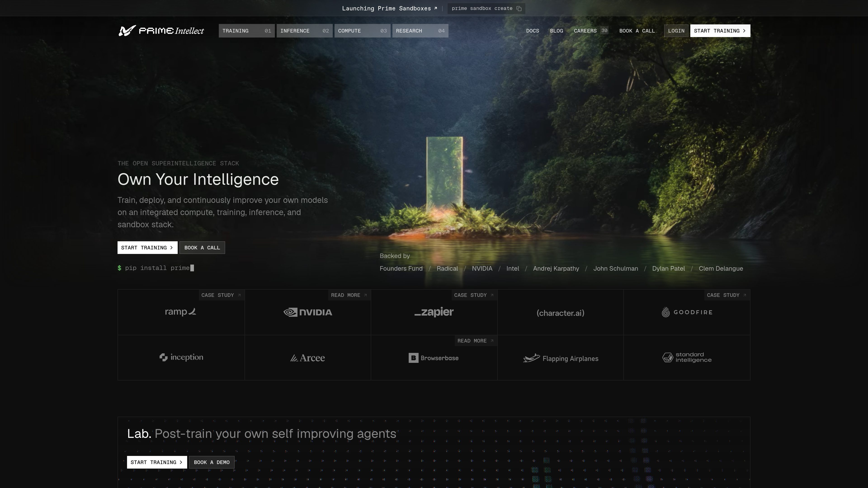Image resolution: width=868 pixels, height=488 pixels.
Task: View Careers openings
Action: pyautogui.click(x=591, y=31)
